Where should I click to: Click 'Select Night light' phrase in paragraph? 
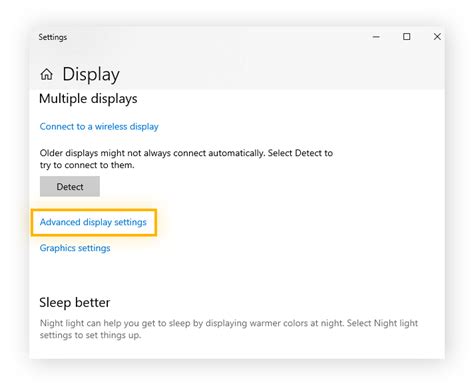coord(382,323)
